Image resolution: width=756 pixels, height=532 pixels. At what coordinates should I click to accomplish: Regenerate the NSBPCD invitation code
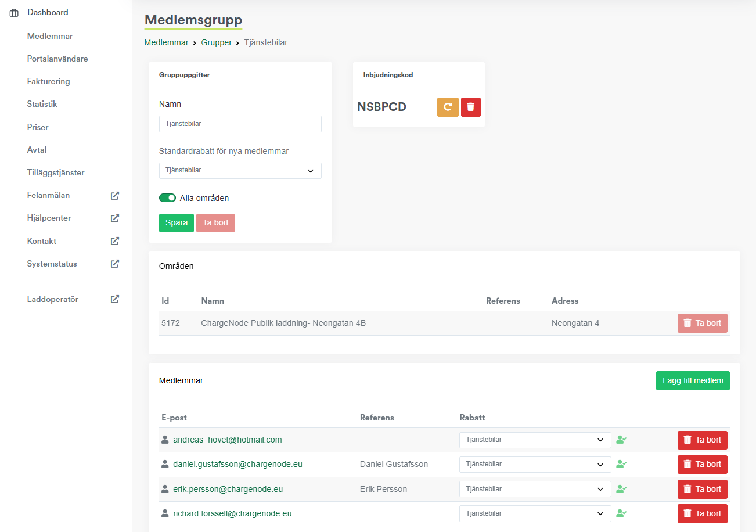tap(448, 107)
